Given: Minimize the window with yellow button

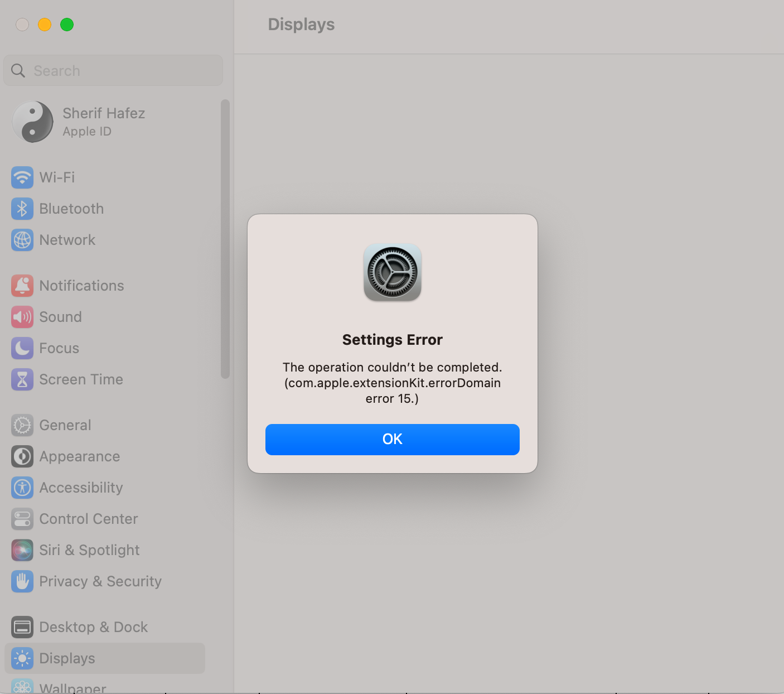Looking at the screenshot, I should tap(45, 25).
